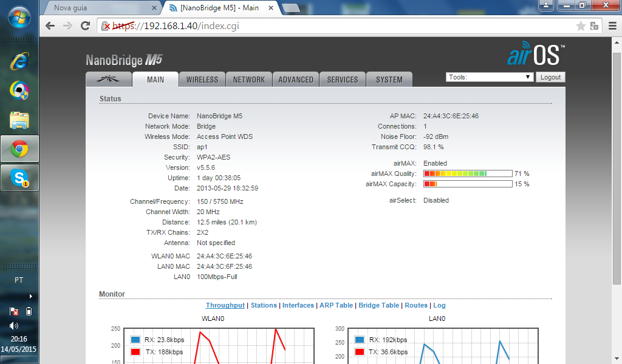Click the airOS logo
622x364 pixels.
coord(536,54)
